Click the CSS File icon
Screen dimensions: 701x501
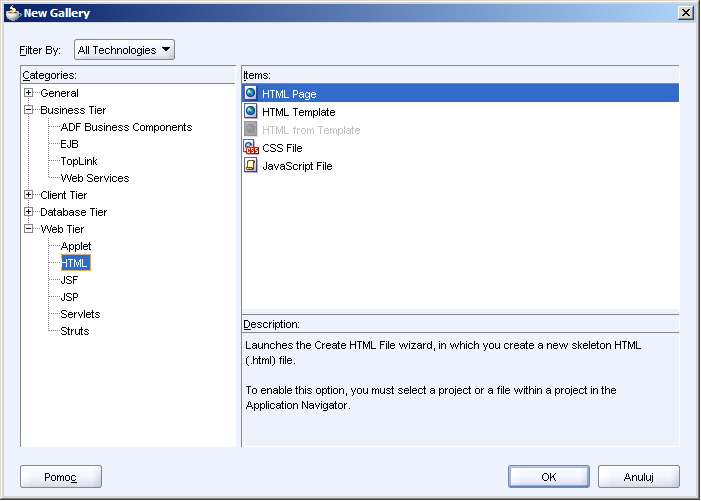coord(251,147)
